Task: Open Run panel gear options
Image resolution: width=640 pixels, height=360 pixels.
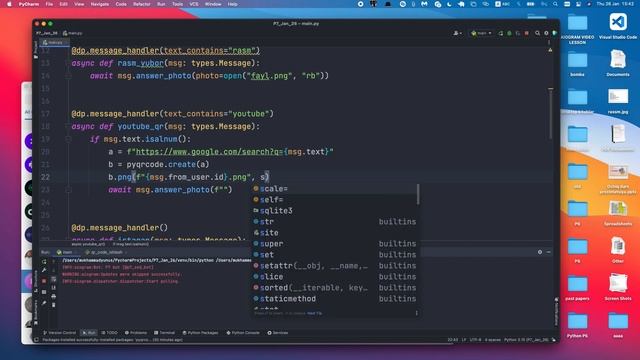Action: tap(540, 252)
